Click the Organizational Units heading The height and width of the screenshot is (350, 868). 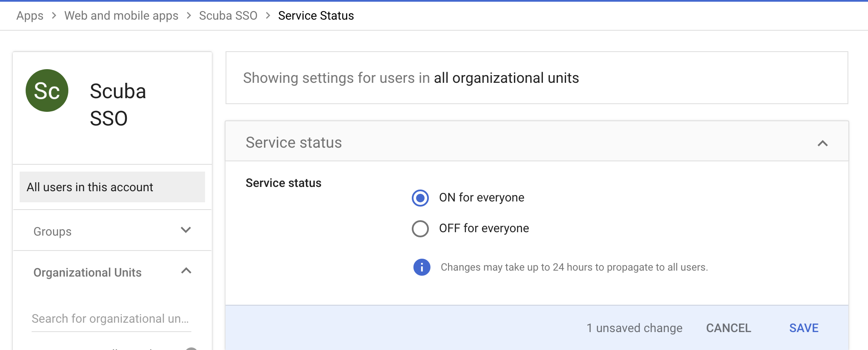[88, 272]
